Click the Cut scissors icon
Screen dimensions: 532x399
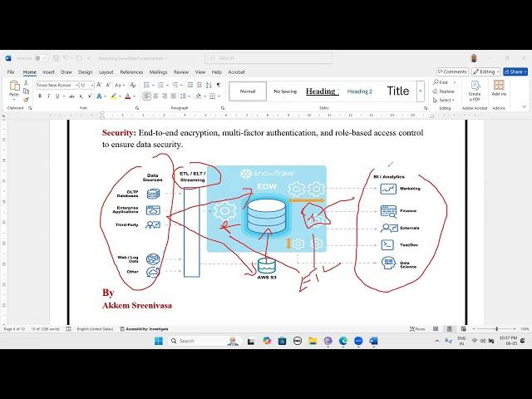26,83
